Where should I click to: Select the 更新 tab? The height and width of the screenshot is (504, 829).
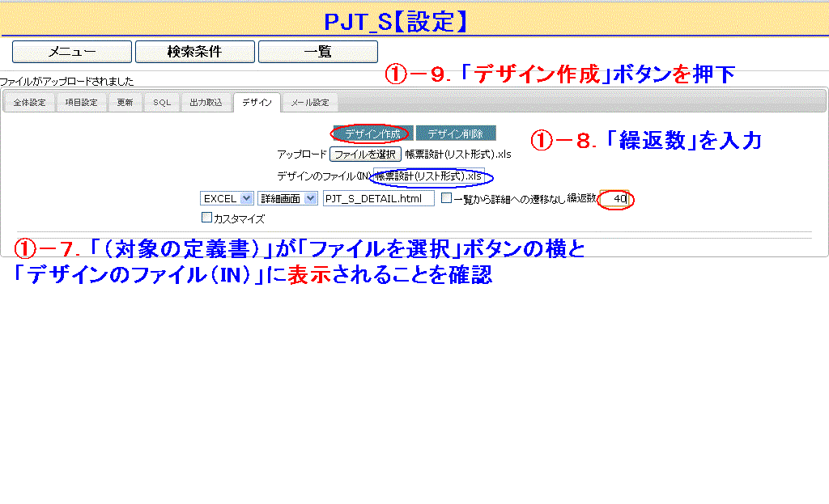coord(125,104)
